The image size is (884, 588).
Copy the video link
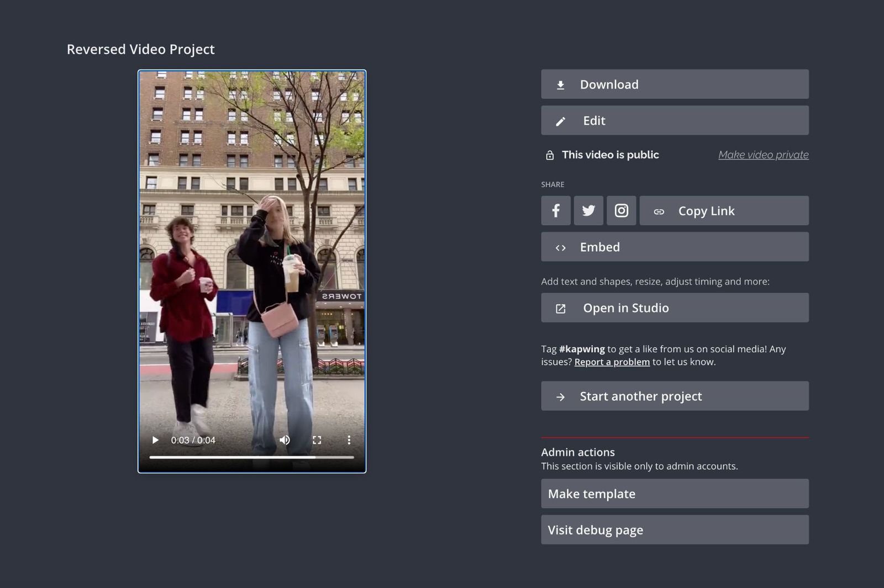pos(724,211)
